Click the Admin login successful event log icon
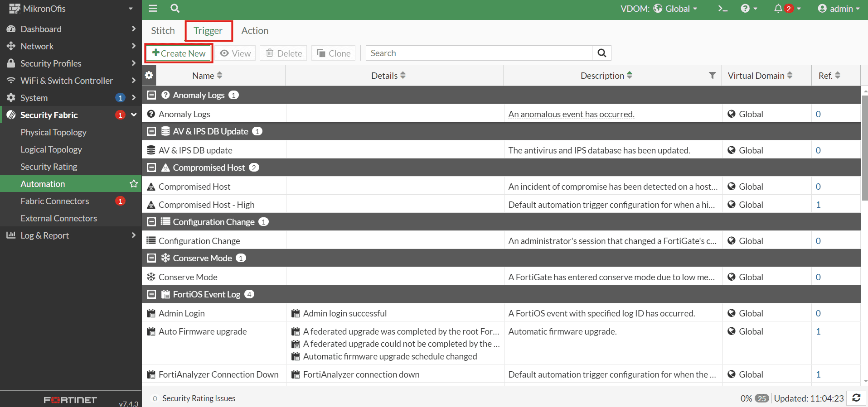868x407 pixels. [x=296, y=313]
